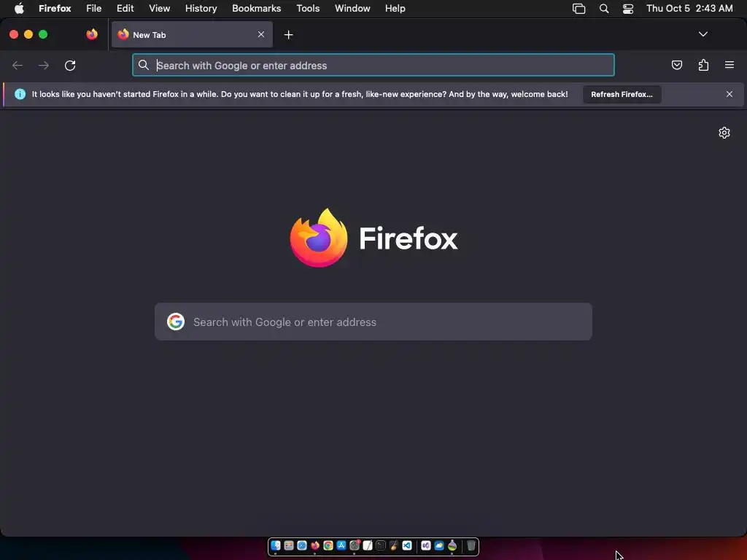This screenshot has width=747, height=560.
Task: Open the Weather app from the dock
Action: click(x=439, y=545)
